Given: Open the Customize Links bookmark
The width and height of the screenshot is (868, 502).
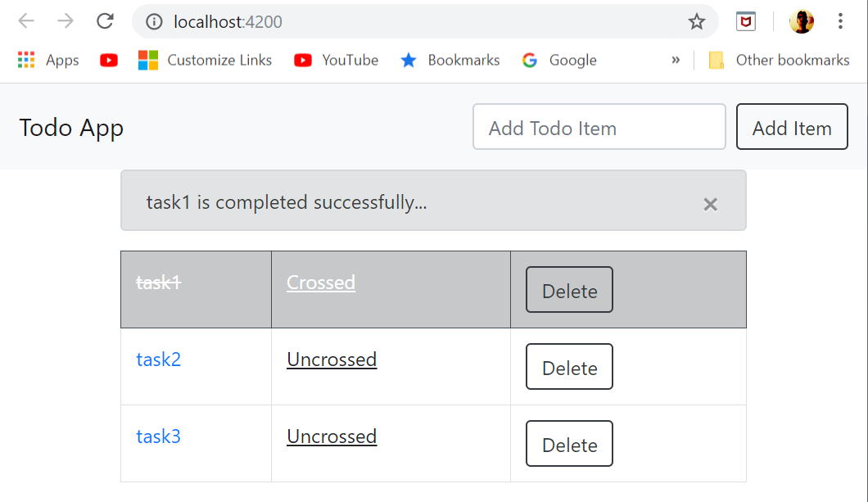Looking at the screenshot, I should pos(205,60).
